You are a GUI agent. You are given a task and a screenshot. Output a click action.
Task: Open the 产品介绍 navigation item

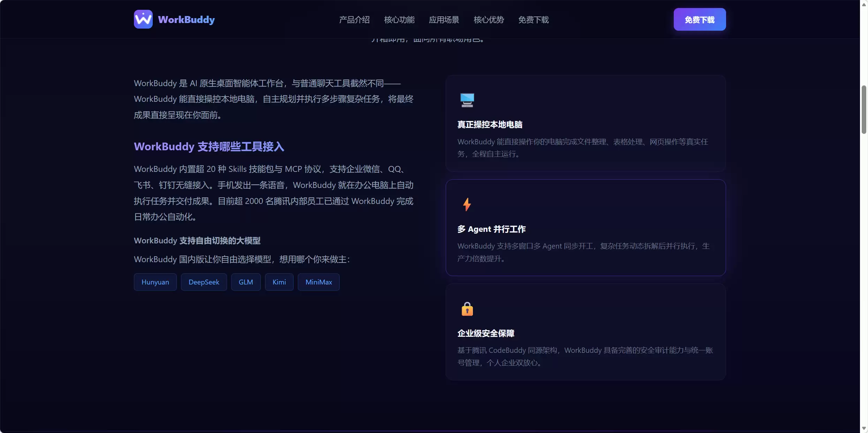click(x=354, y=20)
